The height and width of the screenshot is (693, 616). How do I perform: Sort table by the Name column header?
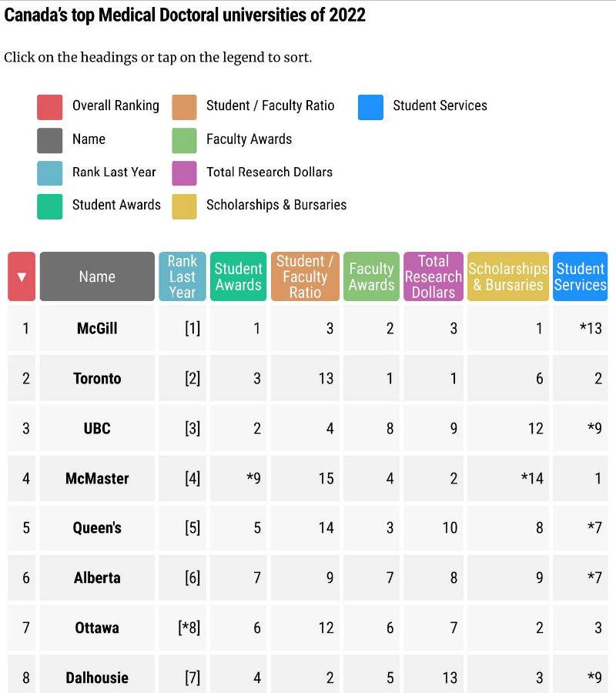(97, 276)
